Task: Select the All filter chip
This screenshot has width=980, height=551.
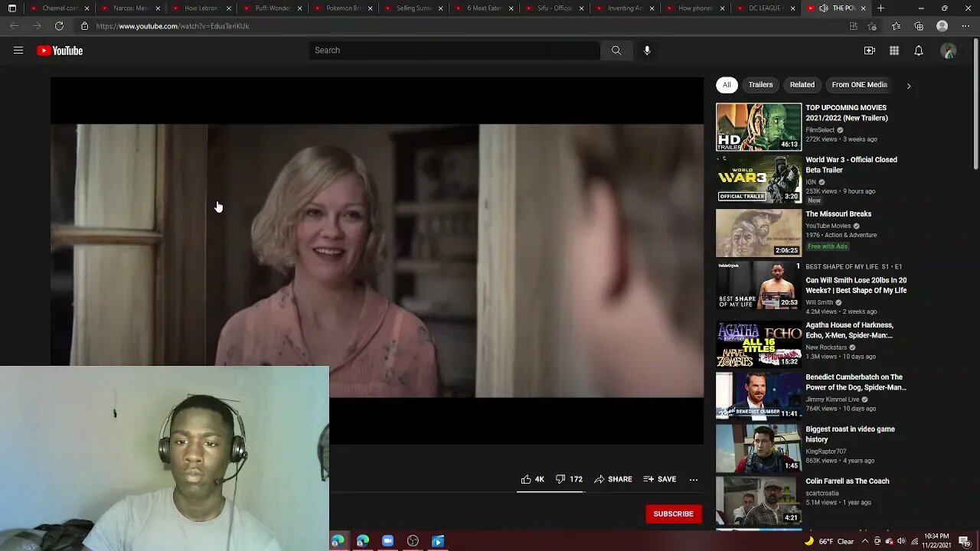Action: point(727,85)
